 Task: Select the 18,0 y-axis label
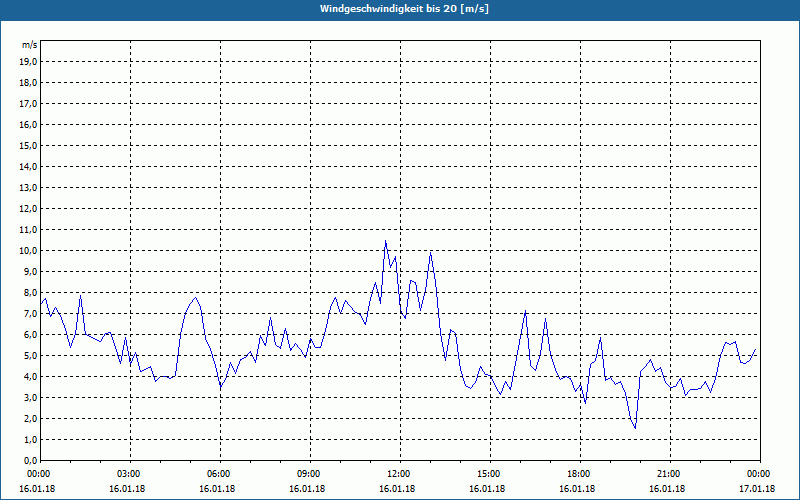coord(29,83)
